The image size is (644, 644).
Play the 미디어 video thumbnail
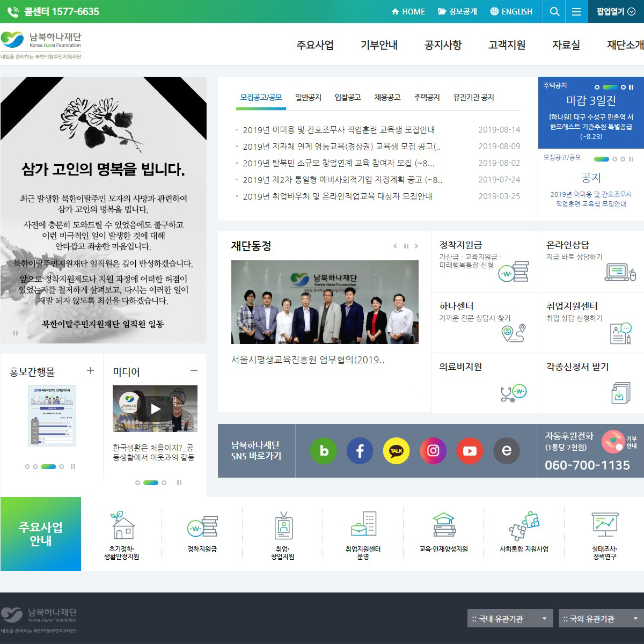[155, 409]
